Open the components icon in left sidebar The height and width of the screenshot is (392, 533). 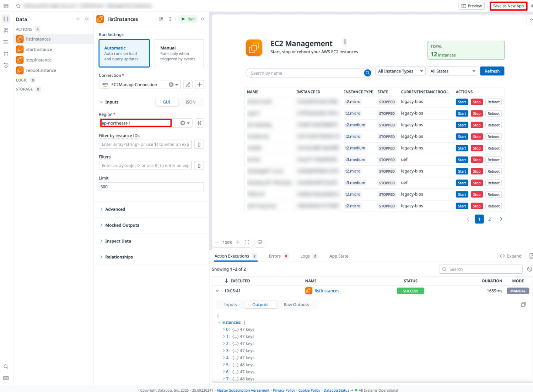pos(6,31)
